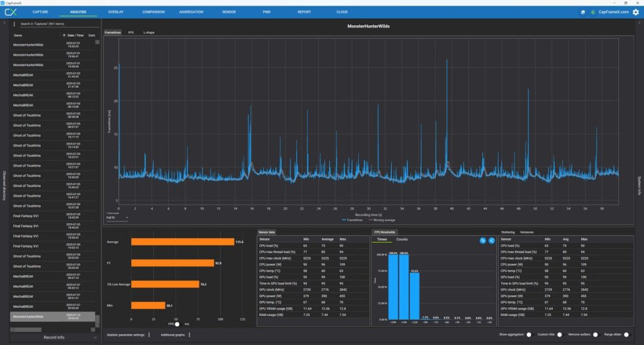The image size is (644, 345).
Task: Click CPU max clock row in Sensor data
Action: 313,258
